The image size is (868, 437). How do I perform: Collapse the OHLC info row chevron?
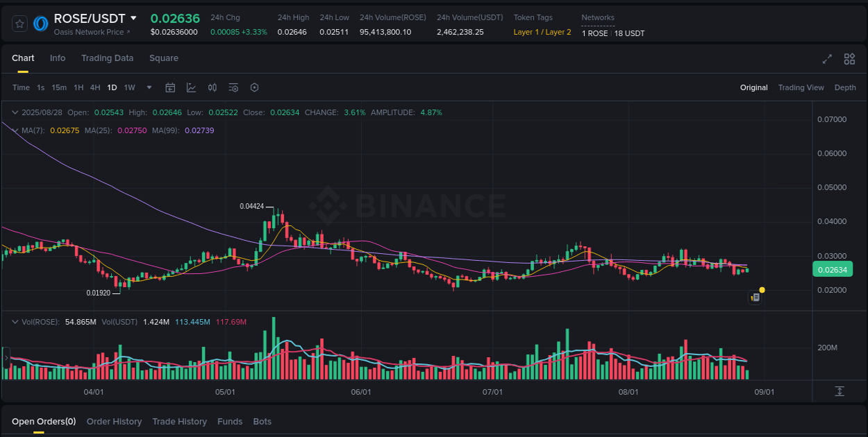[15, 112]
